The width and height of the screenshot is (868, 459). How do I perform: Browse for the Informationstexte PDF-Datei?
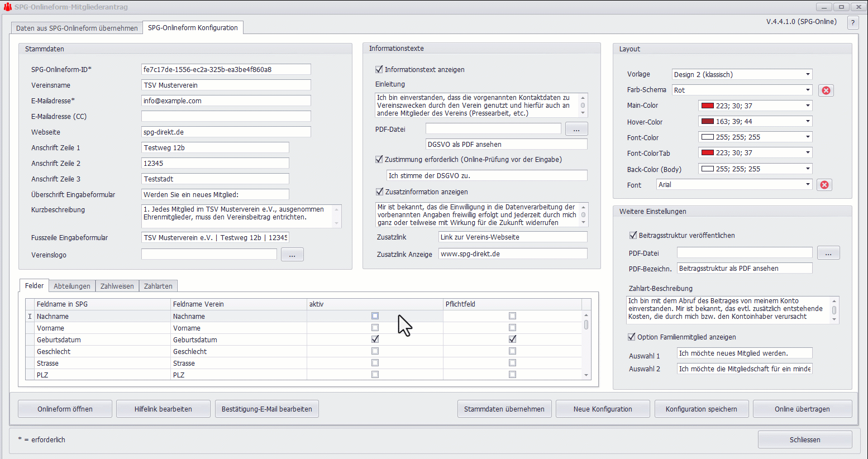tap(576, 129)
